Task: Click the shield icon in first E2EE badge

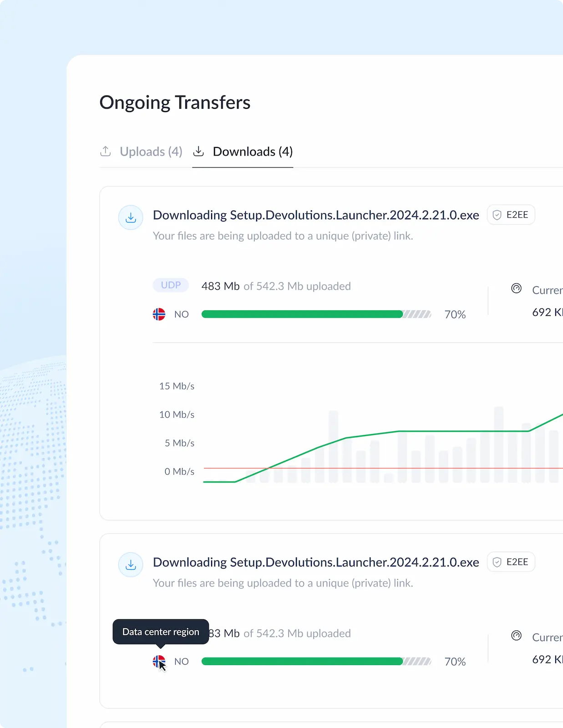Action: pos(497,215)
